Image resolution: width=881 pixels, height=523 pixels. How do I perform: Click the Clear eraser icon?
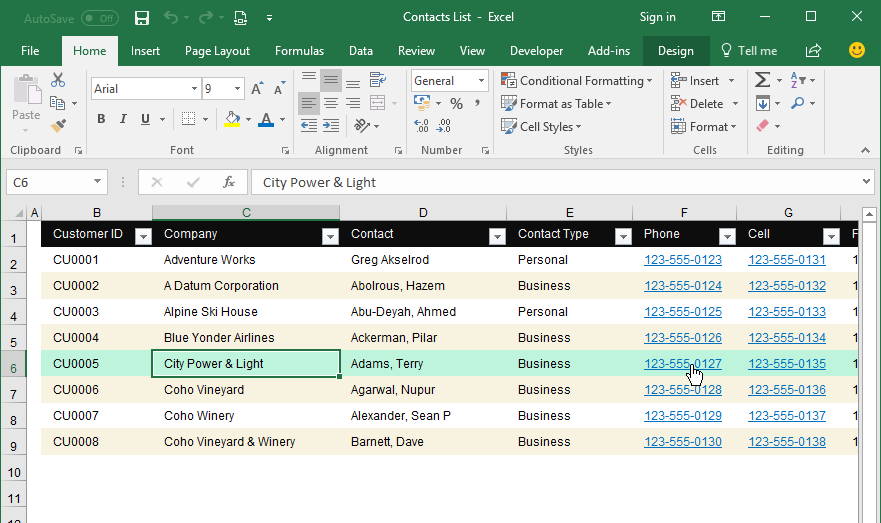(x=762, y=126)
